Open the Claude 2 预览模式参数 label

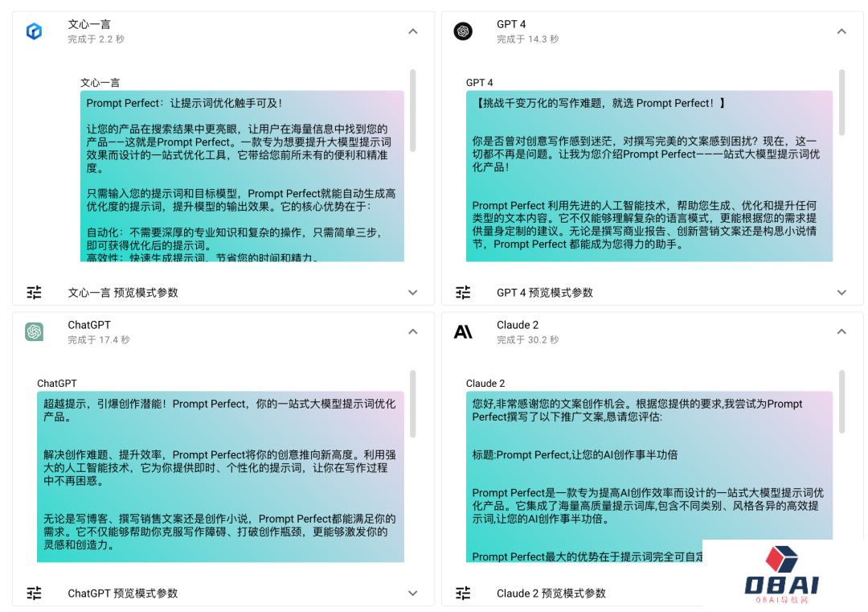(551, 594)
